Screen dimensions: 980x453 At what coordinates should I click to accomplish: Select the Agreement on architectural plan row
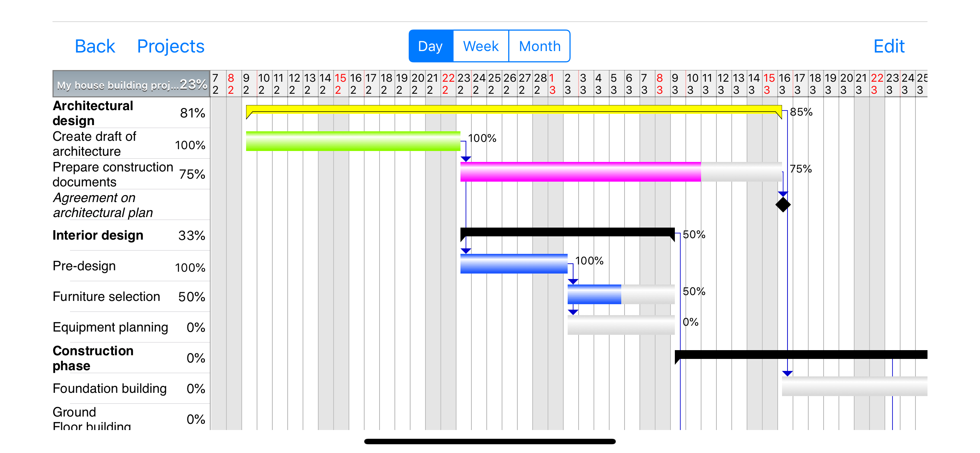tap(129, 205)
